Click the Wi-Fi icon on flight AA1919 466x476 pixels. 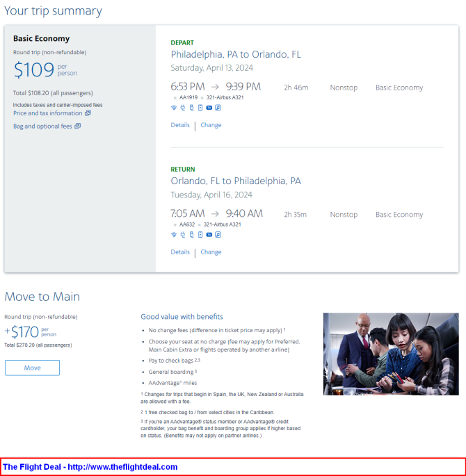[x=174, y=108]
